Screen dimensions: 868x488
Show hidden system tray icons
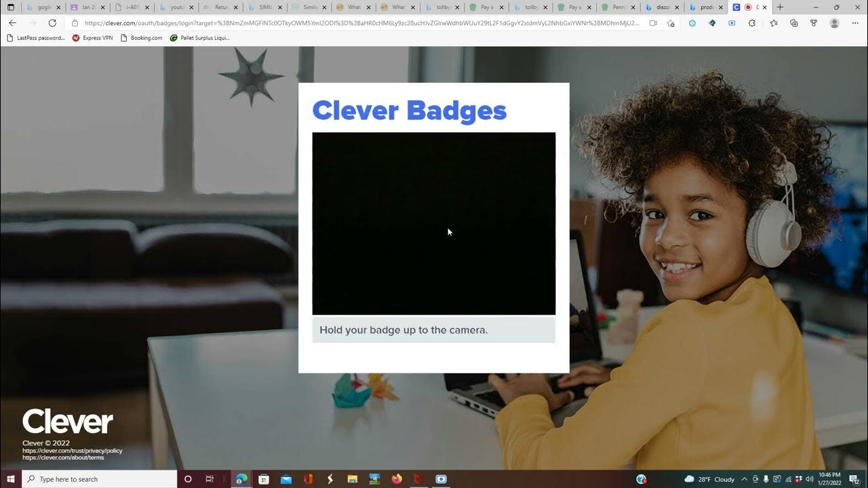click(744, 479)
